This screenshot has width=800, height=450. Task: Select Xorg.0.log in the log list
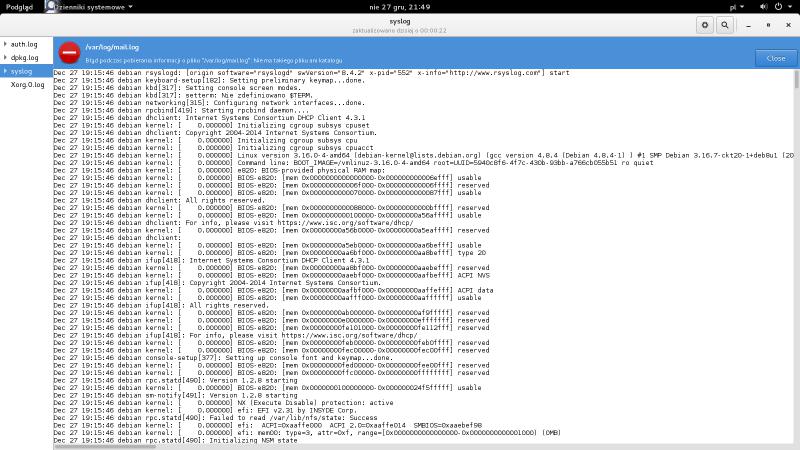click(27, 85)
